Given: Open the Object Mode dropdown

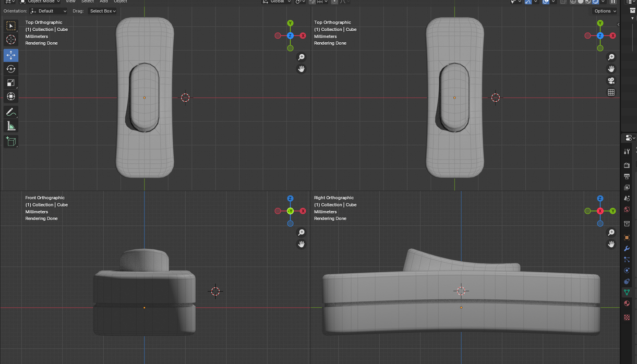Looking at the screenshot, I should point(40,2).
